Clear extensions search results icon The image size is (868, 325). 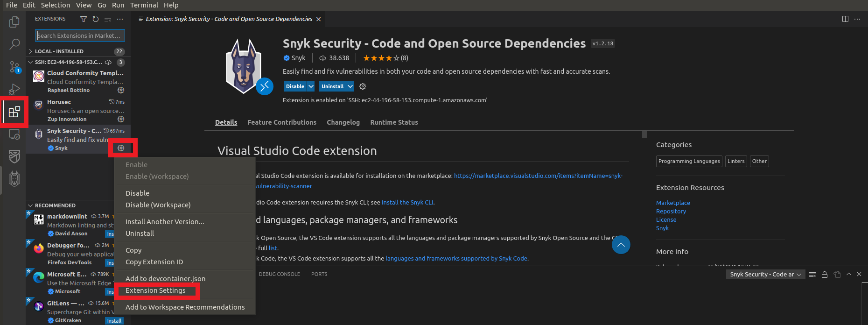coord(108,19)
